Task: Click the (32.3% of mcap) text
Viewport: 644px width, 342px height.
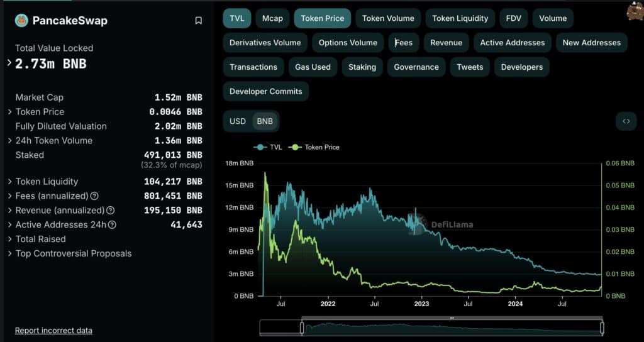Action: pos(171,165)
